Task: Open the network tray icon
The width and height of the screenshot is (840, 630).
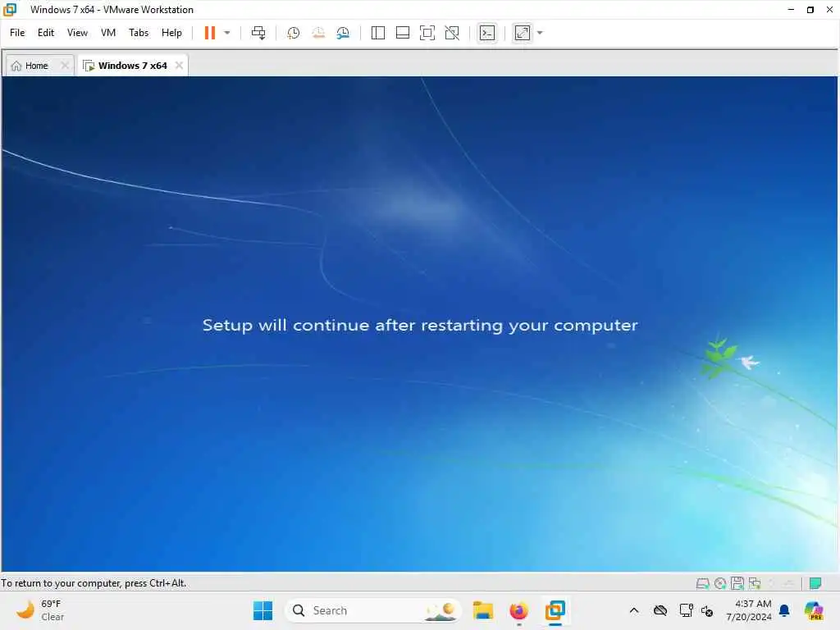Action: pos(686,610)
